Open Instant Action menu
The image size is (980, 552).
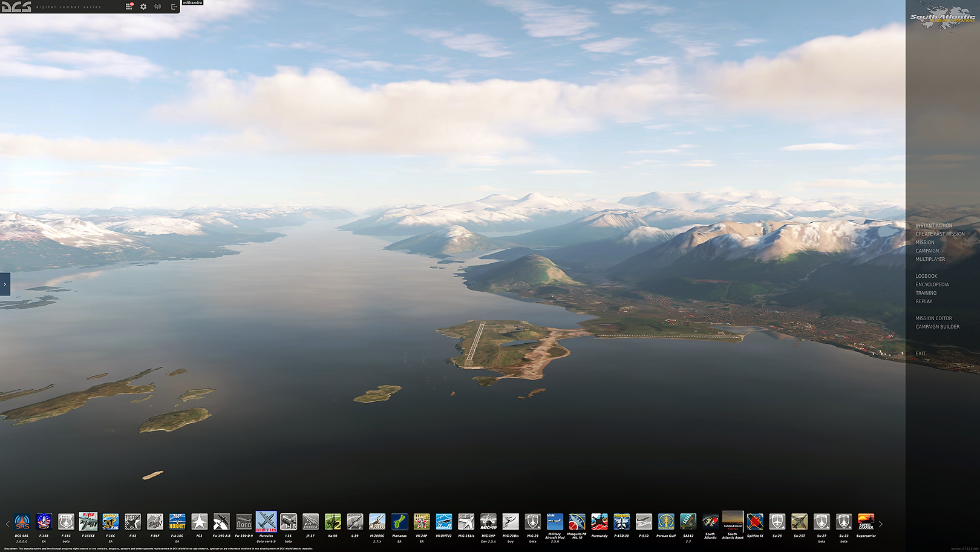click(933, 226)
